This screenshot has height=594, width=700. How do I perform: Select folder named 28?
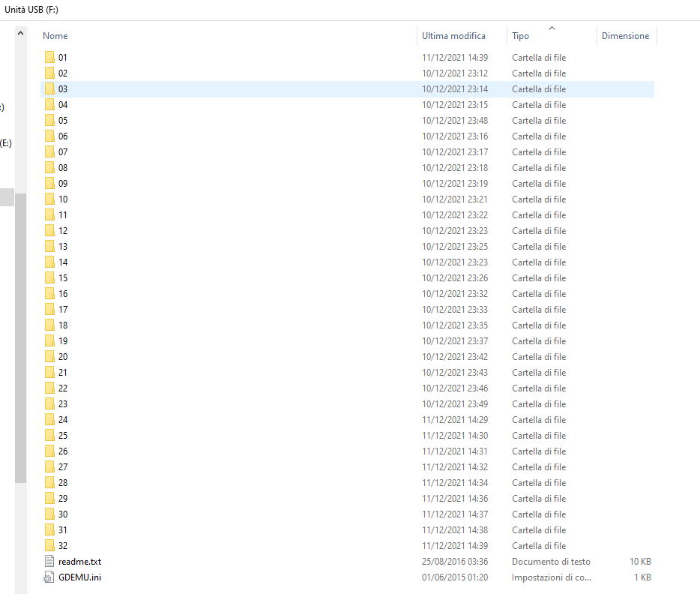[63, 482]
